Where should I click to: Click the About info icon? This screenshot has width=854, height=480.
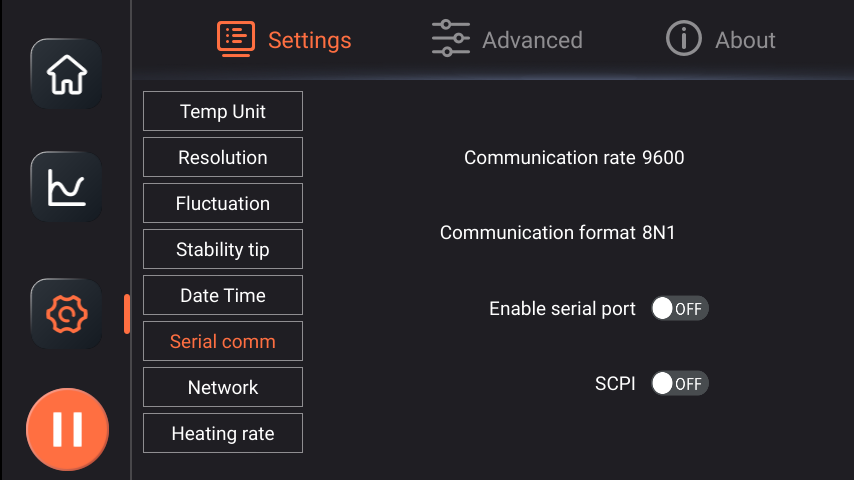click(x=684, y=40)
